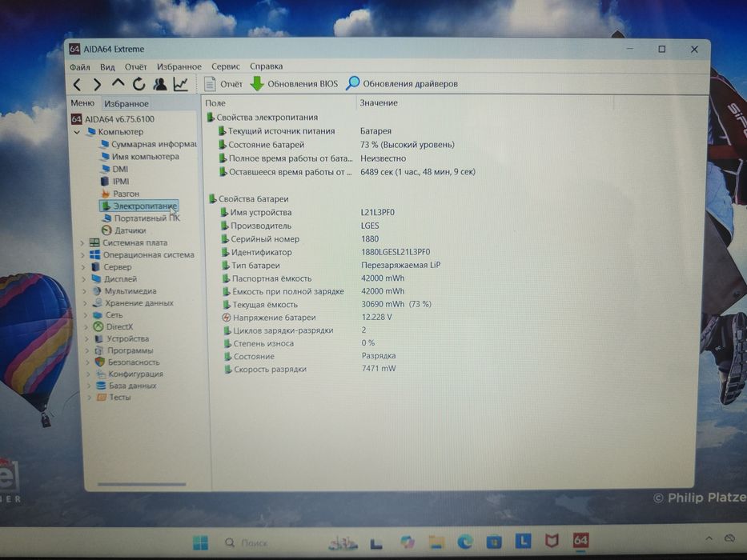Open the Отчёт menu in the menu bar

pos(135,66)
